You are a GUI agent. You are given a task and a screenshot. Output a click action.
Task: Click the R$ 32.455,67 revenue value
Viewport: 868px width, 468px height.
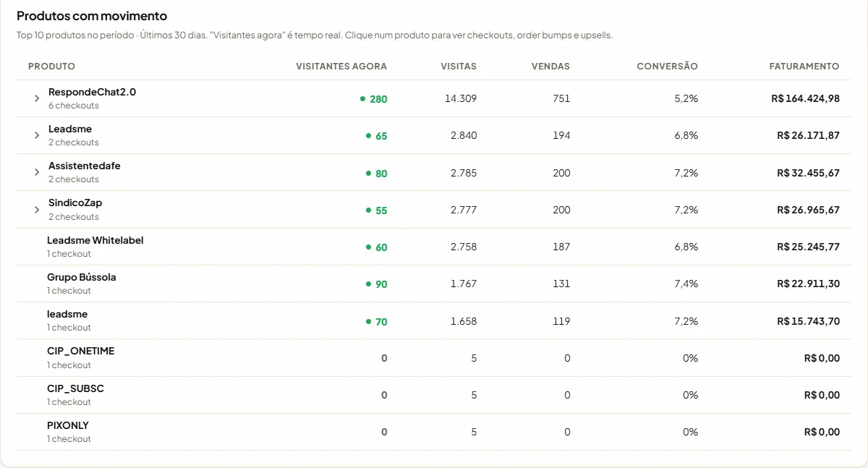pyautogui.click(x=808, y=173)
